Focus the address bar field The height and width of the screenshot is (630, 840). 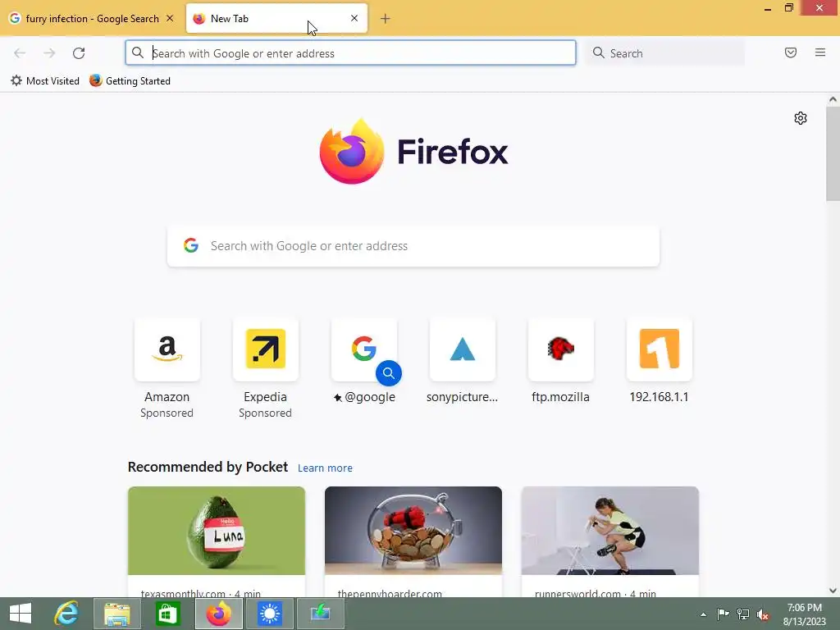[x=351, y=53]
